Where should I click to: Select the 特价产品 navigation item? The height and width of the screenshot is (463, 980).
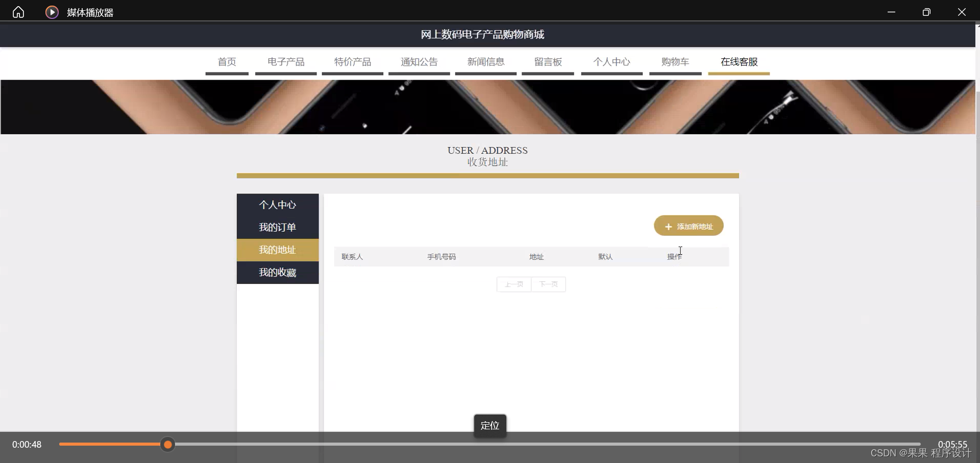pyautogui.click(x=352, y=62)
